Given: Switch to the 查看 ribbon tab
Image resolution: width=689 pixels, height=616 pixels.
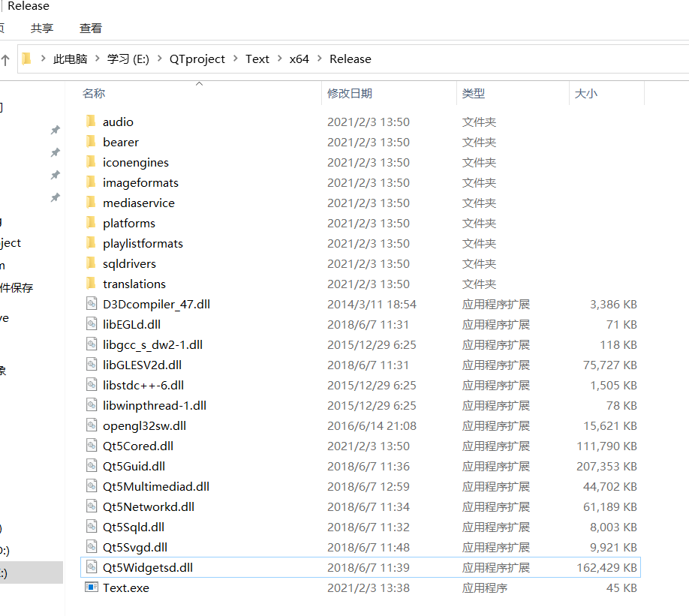Looking at the screenshot, I should [x=90, y=28].
